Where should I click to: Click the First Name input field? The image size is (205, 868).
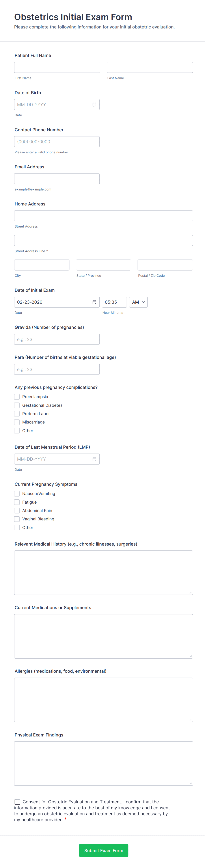click(57, 67)
